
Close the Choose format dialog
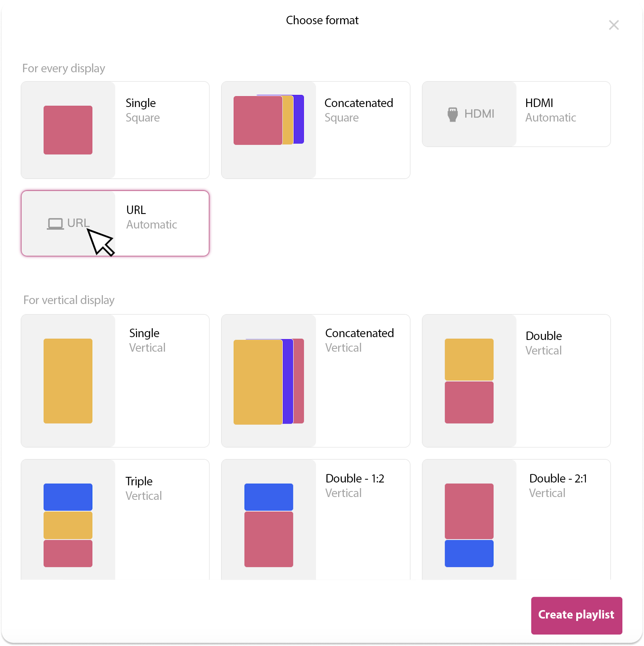click(614, 25)
